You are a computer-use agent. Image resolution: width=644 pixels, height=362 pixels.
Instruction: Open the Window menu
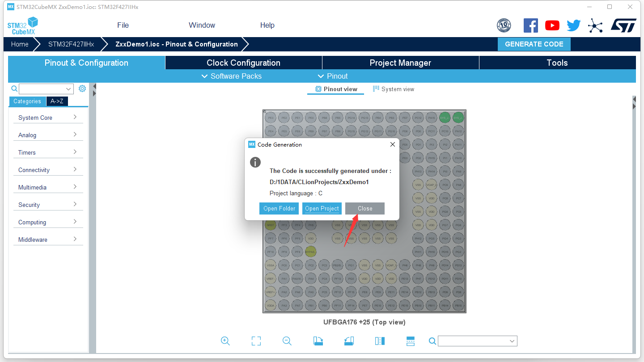click(x=202, y=25)
